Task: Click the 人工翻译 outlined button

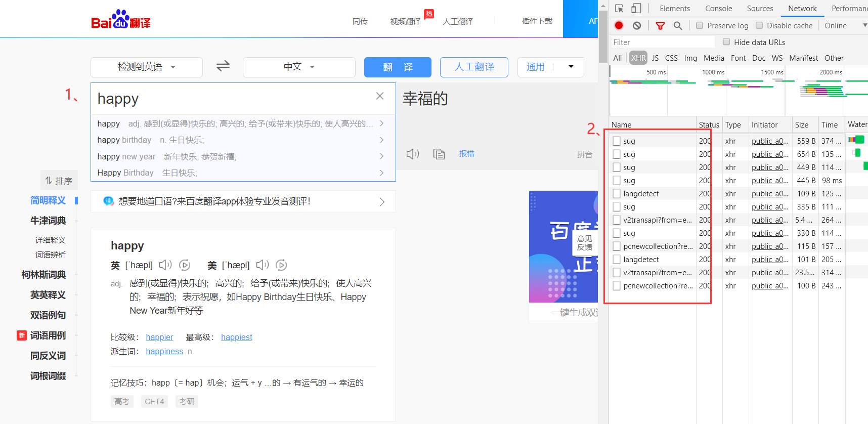Action: pyautogui.click(x=474, y=67)
